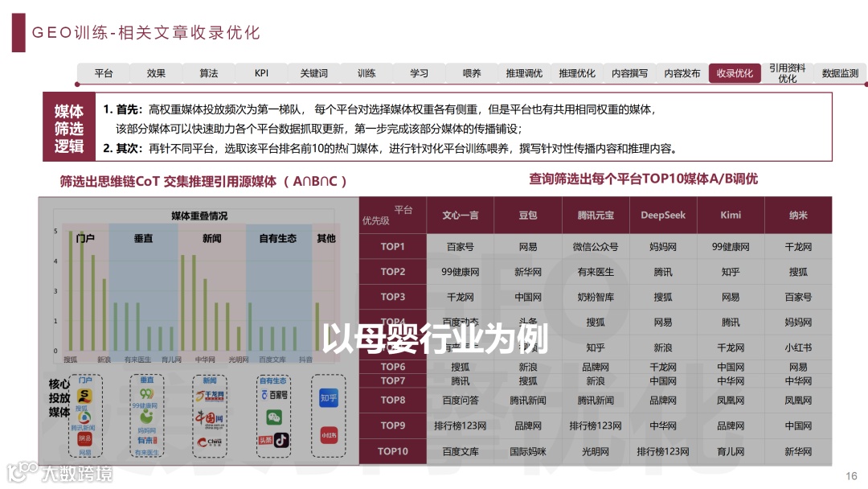Click the 垂直 label in the chart
Image resolution: width=868 pixels, height=489 pixels.
pyautogui.click(x=143, y=238)
